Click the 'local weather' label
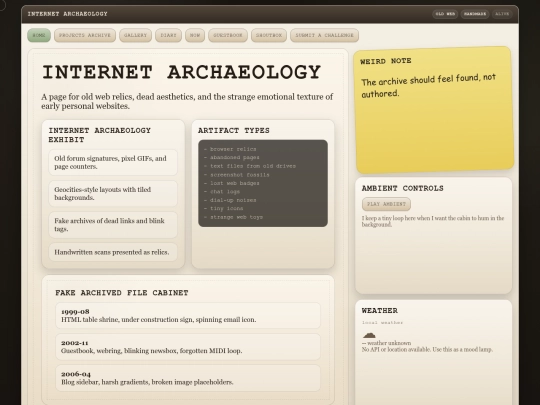 (x=382, y=323)
